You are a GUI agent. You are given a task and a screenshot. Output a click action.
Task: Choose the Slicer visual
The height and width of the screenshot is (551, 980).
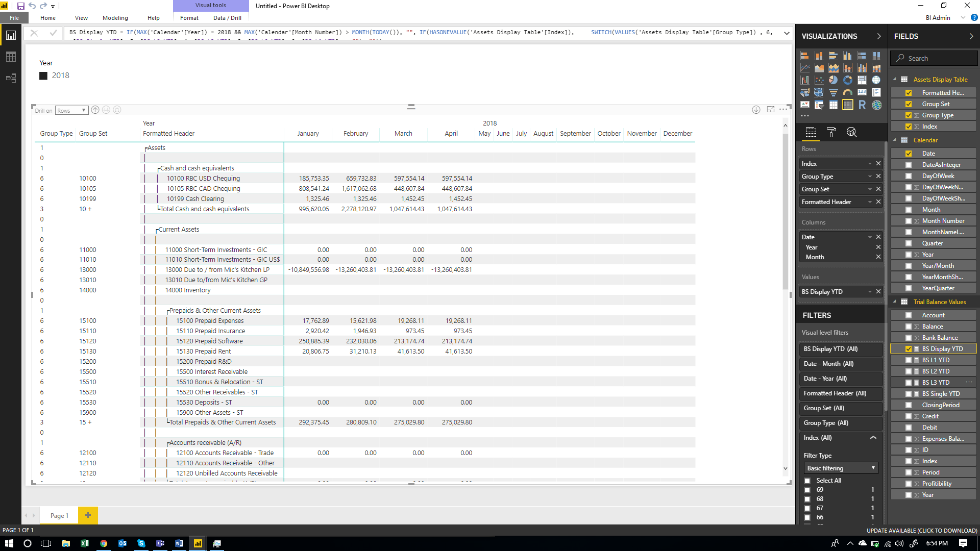tap(819, 105)
